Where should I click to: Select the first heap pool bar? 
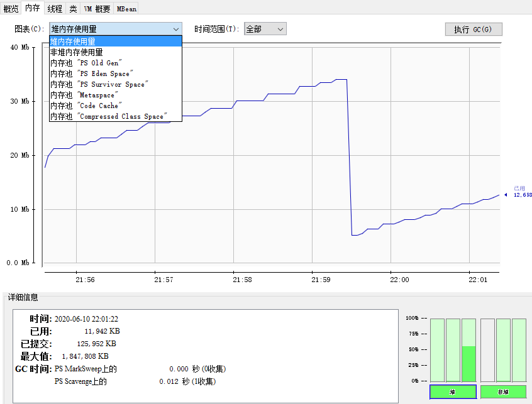point(437,350)
